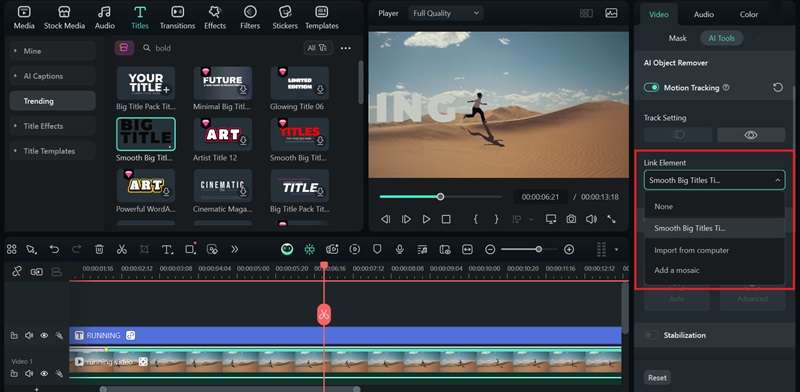Take a snapshot with the camera icon
The image size is (800, 392).
tap(571, 219)
